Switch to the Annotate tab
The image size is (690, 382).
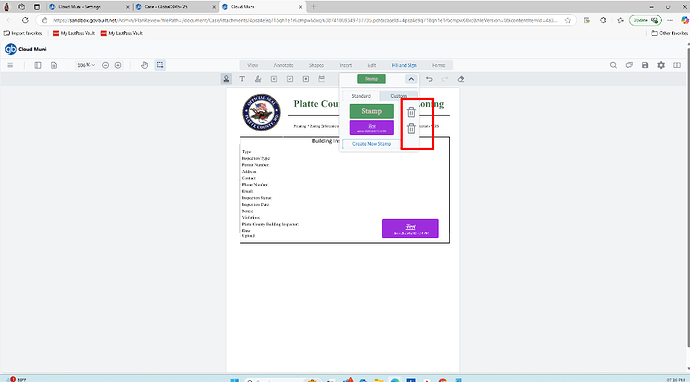coord(283,65)
